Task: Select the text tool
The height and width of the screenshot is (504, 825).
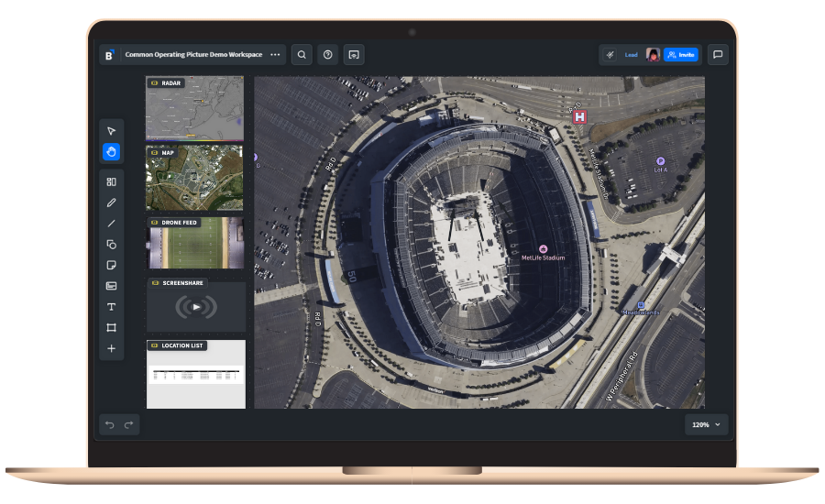Action: [x=111, y=307]
